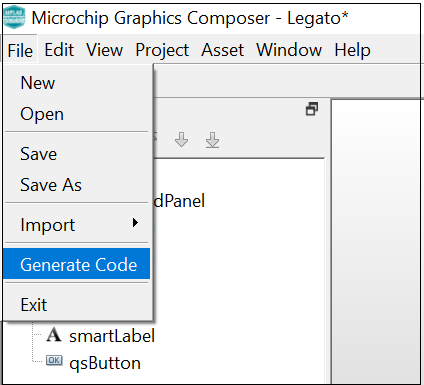Open the Asset menu

(223, 50)
